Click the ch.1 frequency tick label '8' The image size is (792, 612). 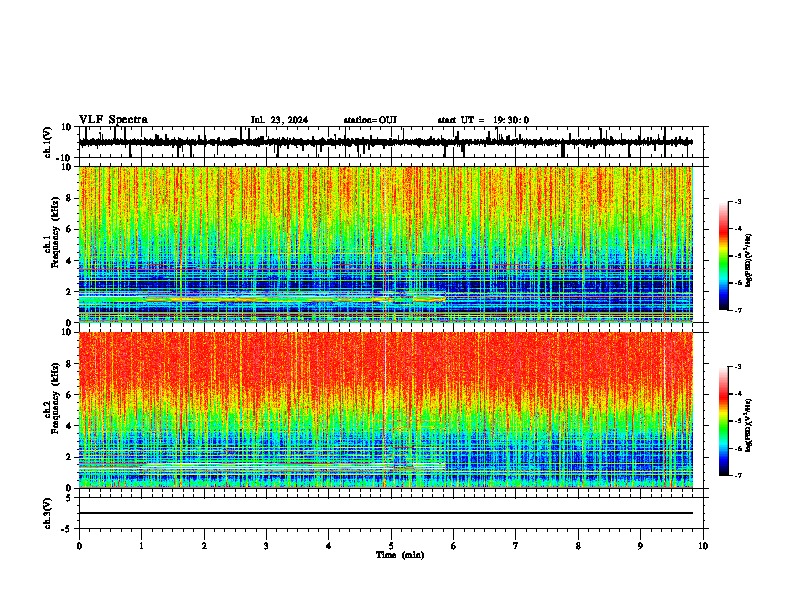[70, 198]
